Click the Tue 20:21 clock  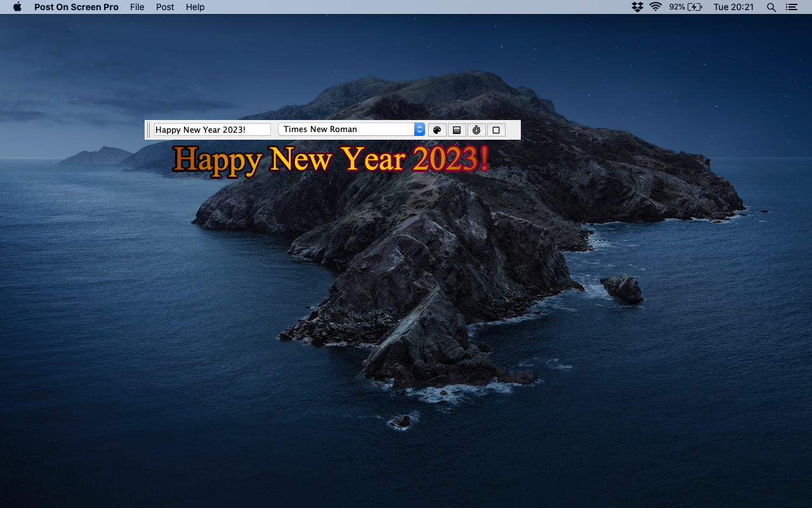point(733,7)
